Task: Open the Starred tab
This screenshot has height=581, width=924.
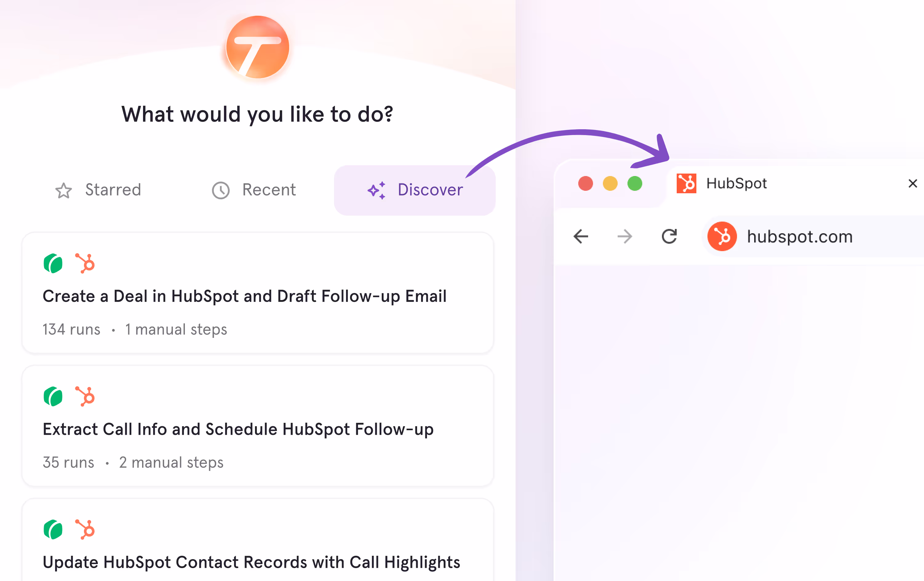Action: tap(98, 190)
